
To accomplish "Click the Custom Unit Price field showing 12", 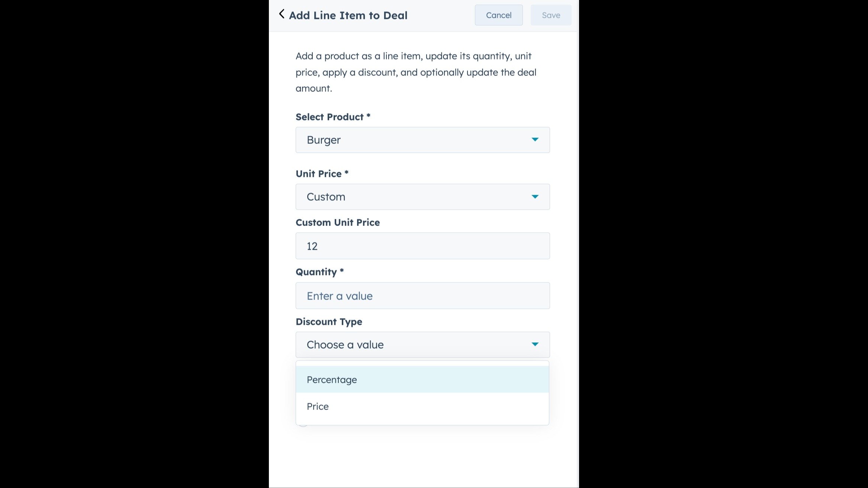I will pos(422,246).
